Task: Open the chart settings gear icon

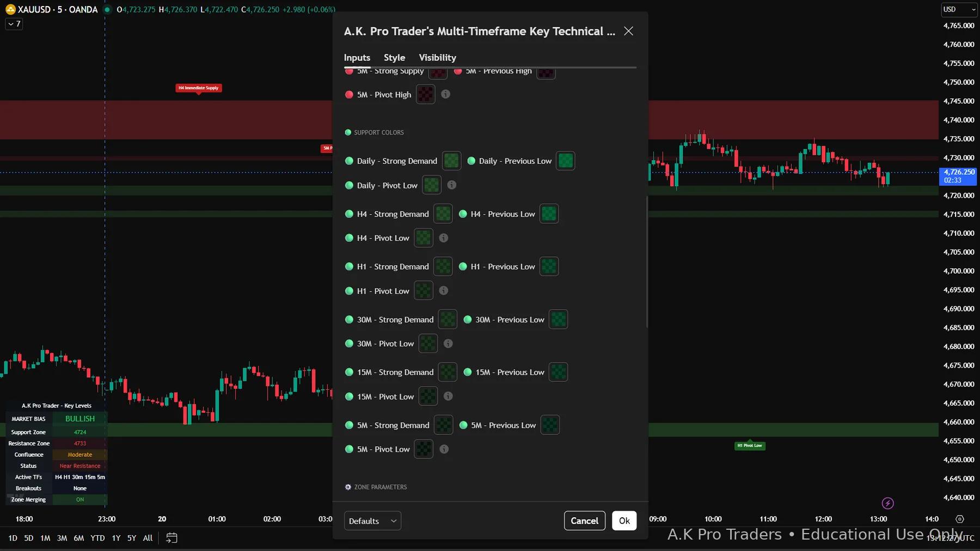Action: 959,519
